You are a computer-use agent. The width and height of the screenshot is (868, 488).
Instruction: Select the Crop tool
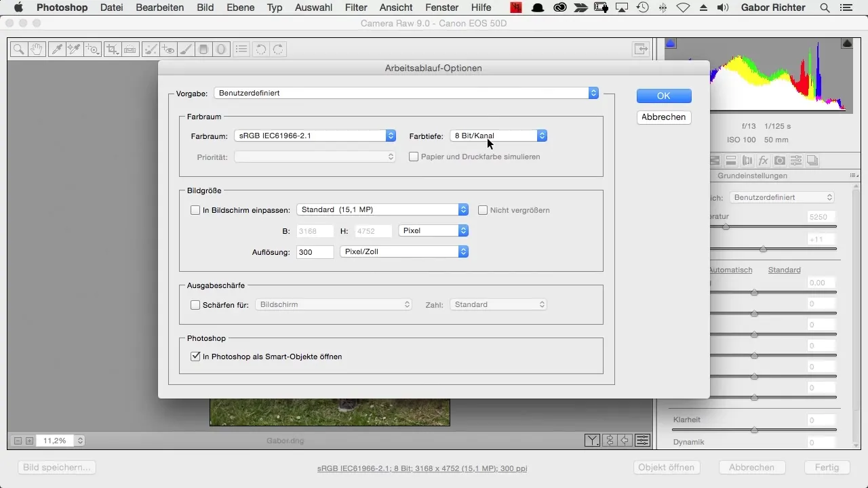pos(113,49)
